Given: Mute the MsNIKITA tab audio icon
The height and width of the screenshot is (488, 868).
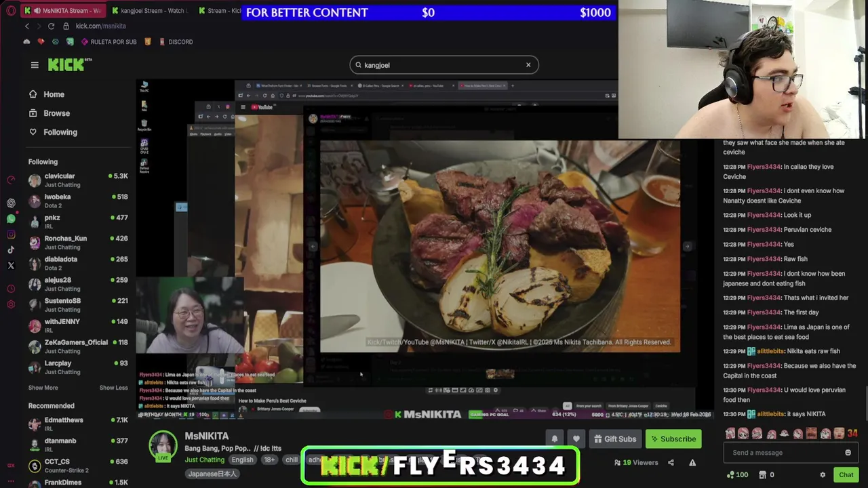Looking at the screenshot, I should click(x=37, y=11).
